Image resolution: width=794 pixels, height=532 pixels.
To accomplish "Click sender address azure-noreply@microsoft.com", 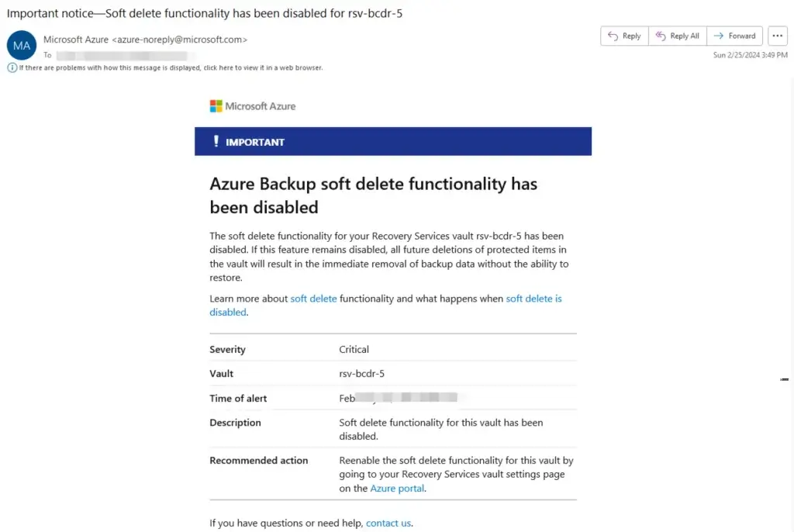I will 180,40.
